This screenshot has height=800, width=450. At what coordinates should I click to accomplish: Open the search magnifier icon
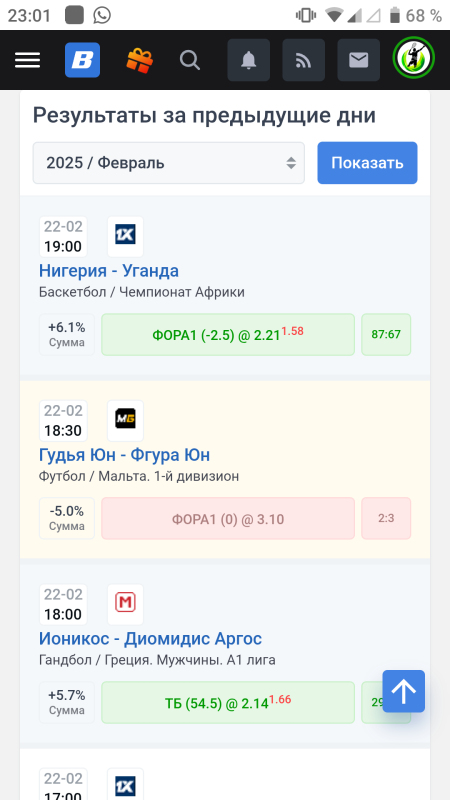coord(190,60)
